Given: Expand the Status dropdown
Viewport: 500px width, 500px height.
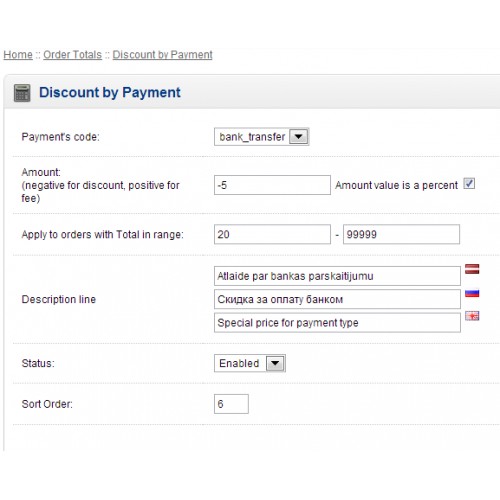Looking at the screenshot, I should 250,363.
